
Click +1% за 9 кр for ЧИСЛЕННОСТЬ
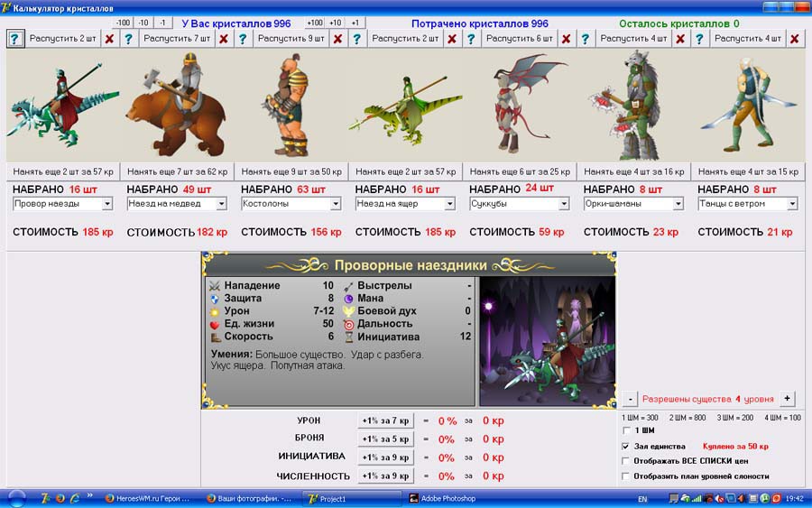(x=385, y=476)
